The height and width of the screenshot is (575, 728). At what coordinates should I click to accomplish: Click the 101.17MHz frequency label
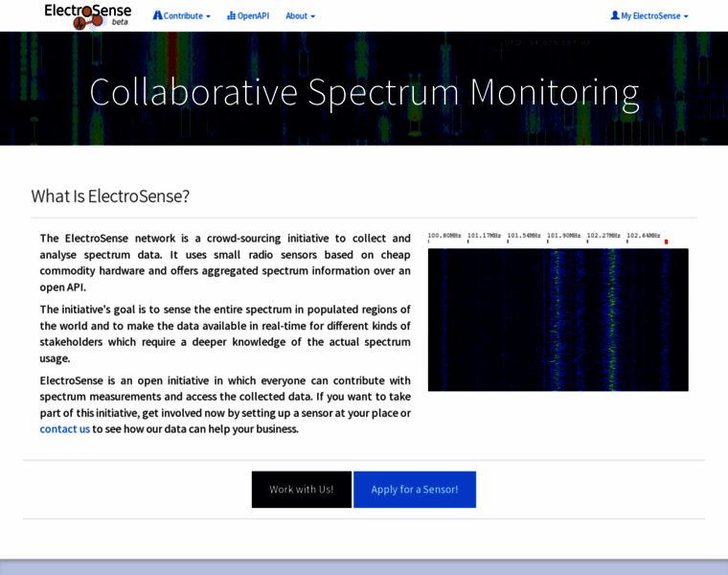click(485, 236)
